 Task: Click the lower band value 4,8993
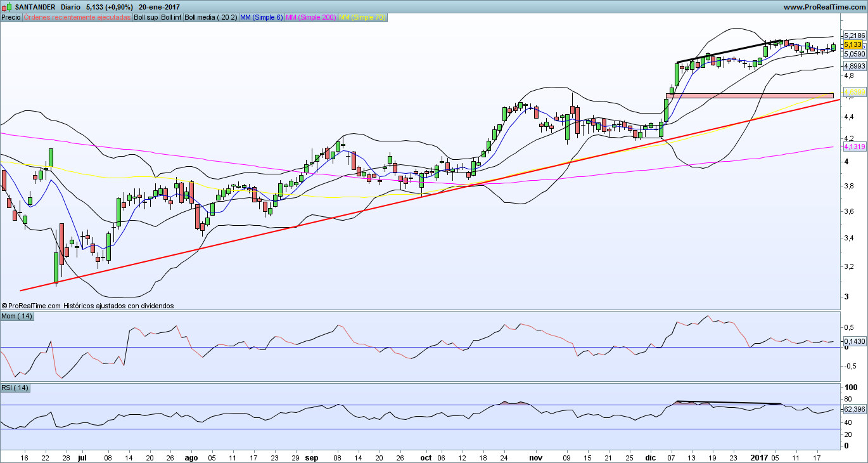[x=854, y=66]
